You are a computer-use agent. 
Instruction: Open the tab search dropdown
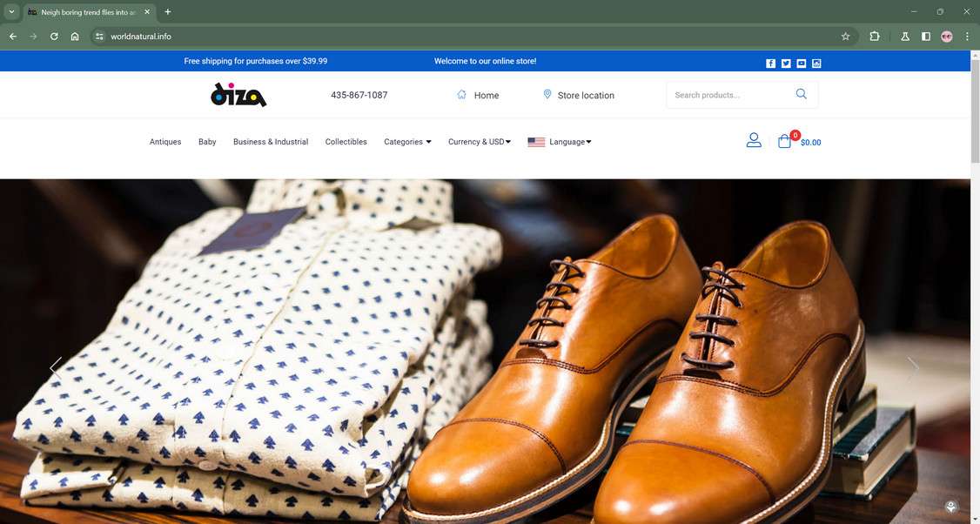11,12
